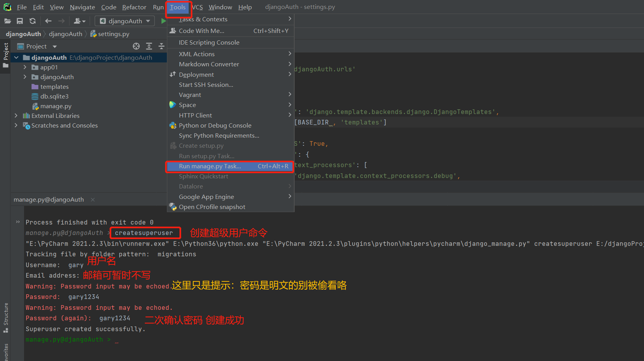Expand the app01 folder

25,67
